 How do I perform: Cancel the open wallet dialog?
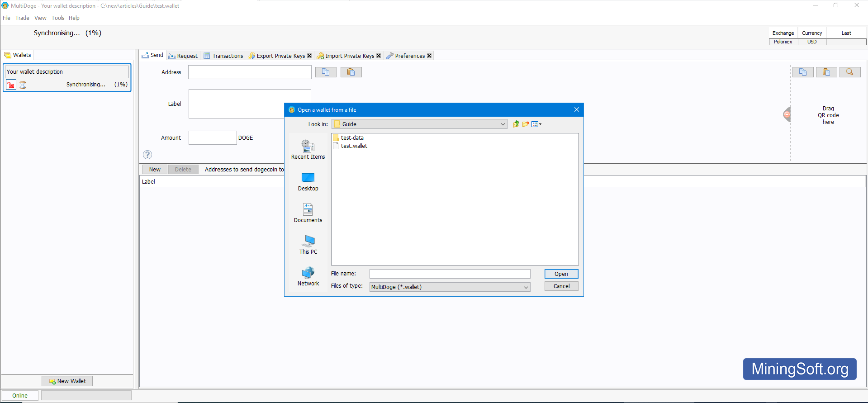561,286
